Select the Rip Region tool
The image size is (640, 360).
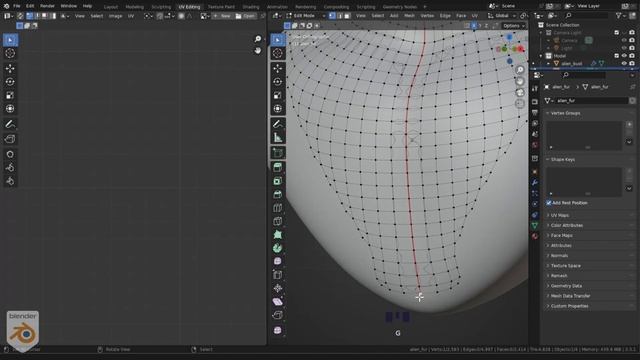pos(278,315)
